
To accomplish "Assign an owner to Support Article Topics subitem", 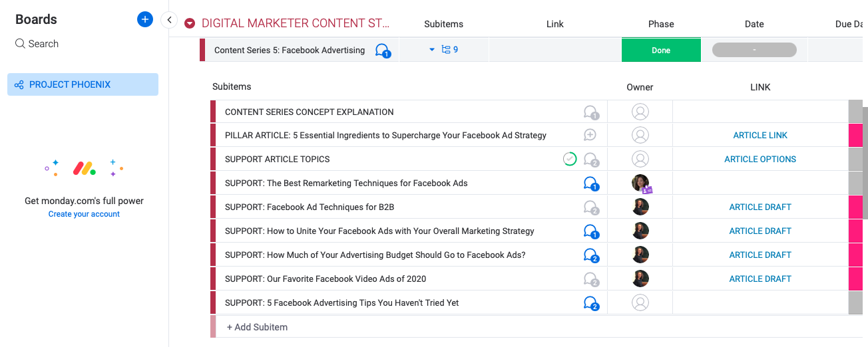I will [x=640, y=159].
